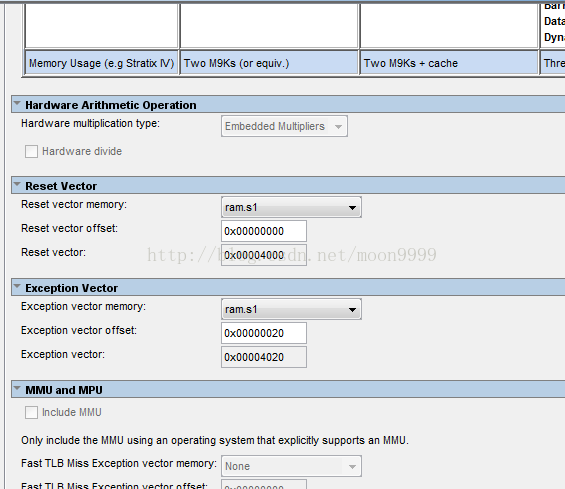The image size is (565, 489).
Task: Click the Reset vector offset label
Action: [70, 228]
